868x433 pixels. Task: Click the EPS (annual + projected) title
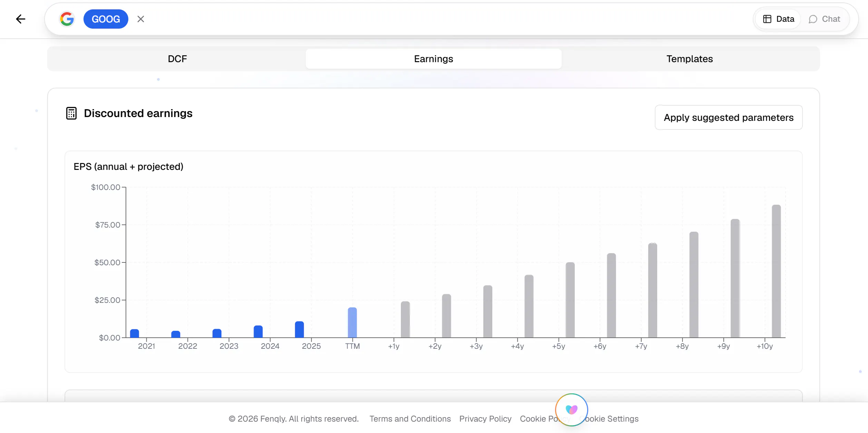(x=128, y=166)
